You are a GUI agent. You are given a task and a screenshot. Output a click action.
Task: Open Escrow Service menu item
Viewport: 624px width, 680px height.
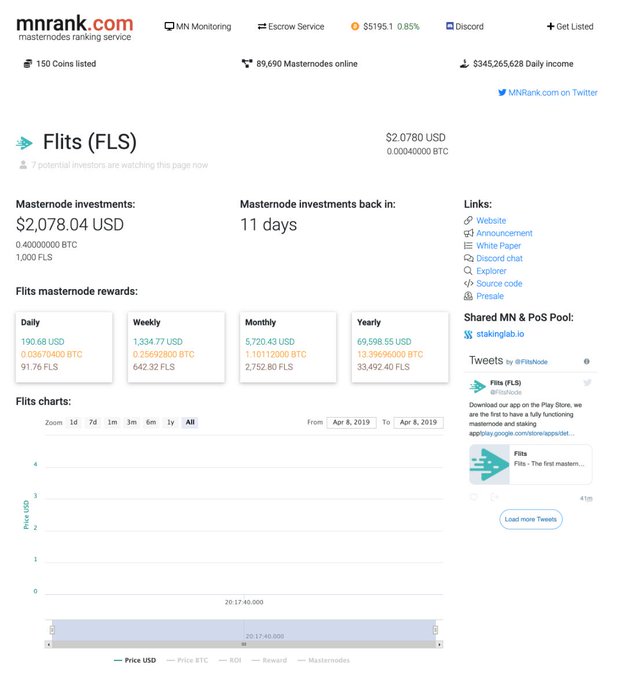coord(291,26)
